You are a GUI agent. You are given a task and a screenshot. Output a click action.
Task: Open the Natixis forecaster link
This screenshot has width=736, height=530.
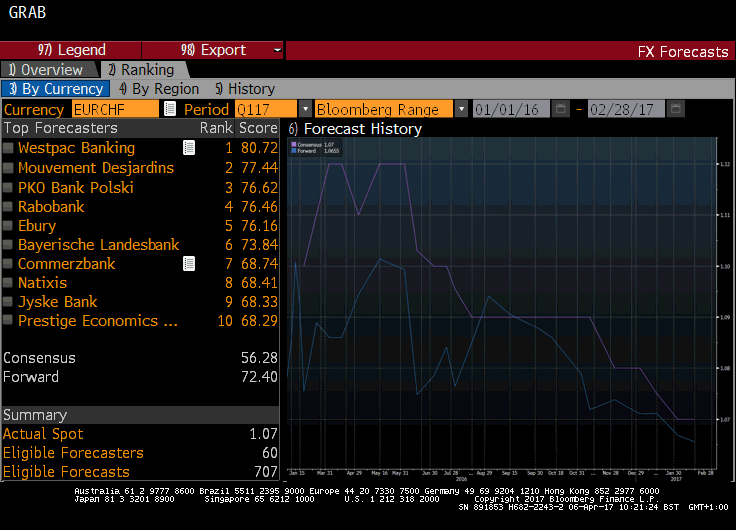click(x=43, y=283)
